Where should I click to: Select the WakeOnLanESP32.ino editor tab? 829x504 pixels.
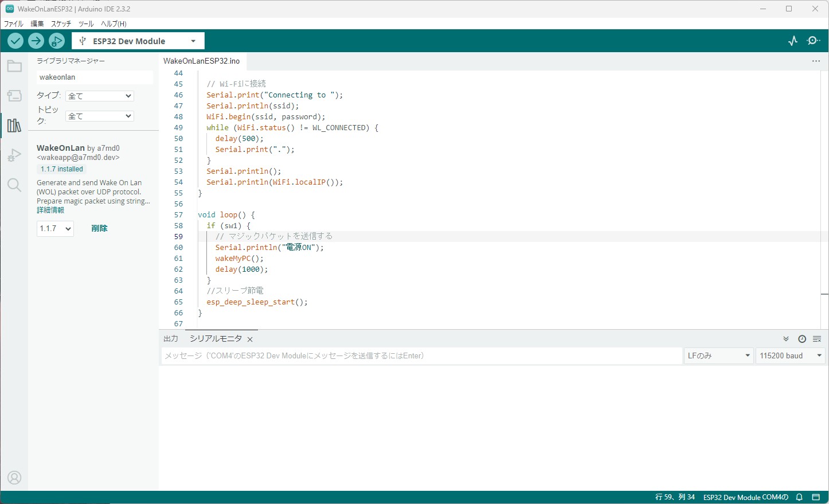click(201, 61)
